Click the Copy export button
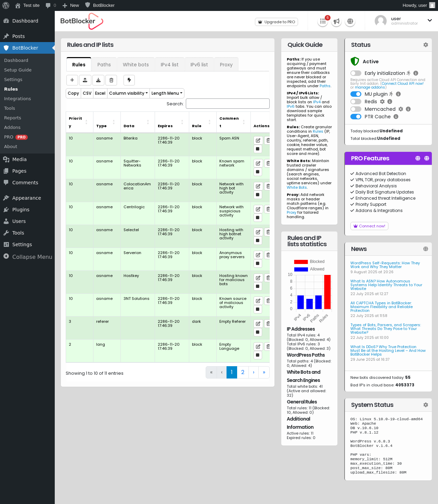 coord(73,93)
